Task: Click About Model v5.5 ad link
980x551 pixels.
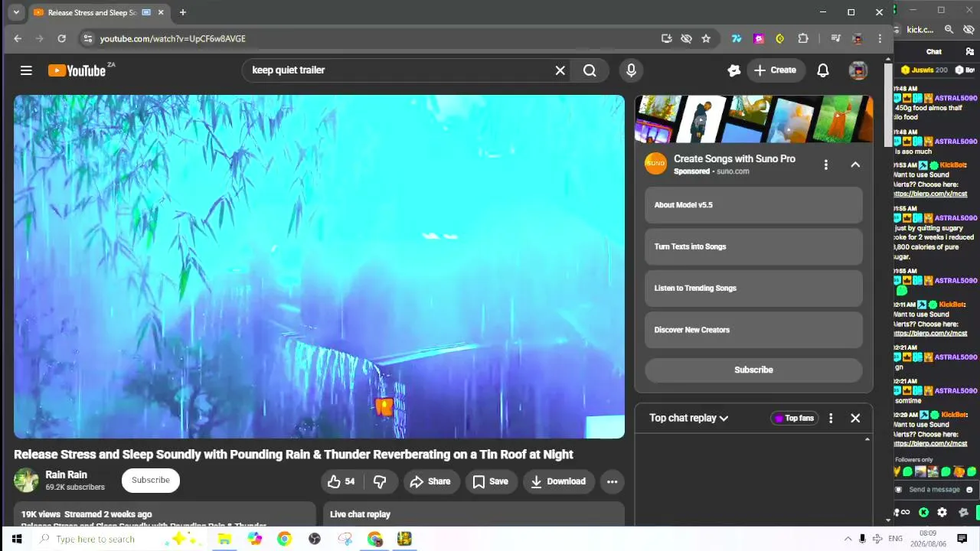Action: 753,205
